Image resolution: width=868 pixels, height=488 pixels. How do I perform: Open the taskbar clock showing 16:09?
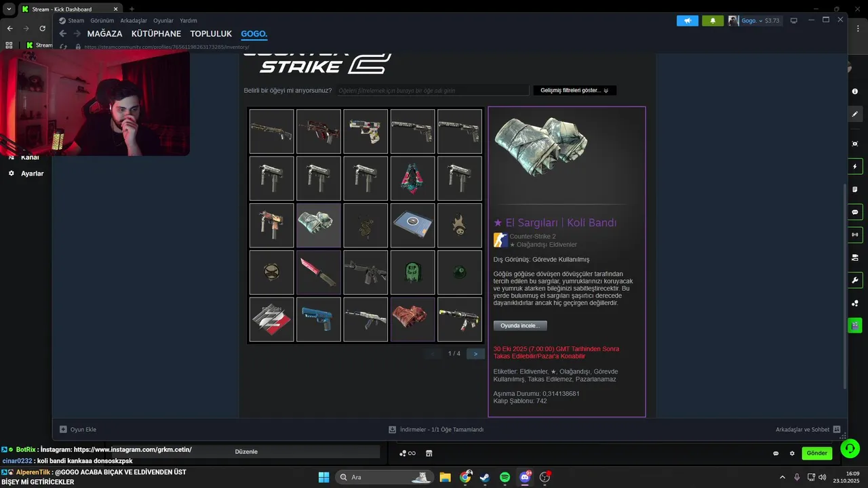coord(847,477)
